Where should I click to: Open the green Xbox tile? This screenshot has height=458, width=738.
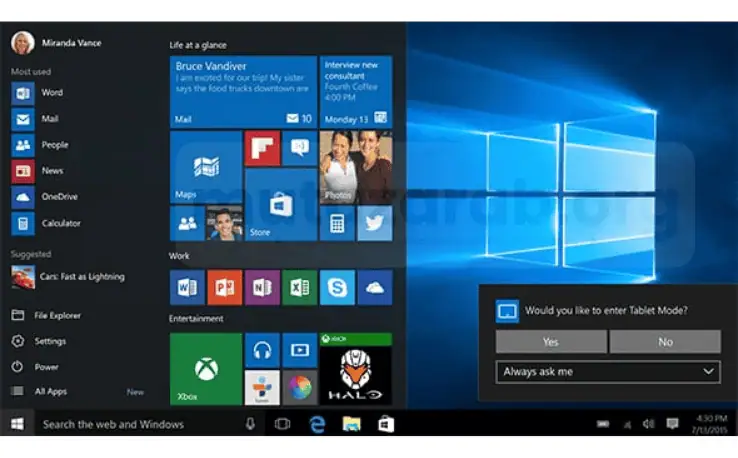coord(206,369)
